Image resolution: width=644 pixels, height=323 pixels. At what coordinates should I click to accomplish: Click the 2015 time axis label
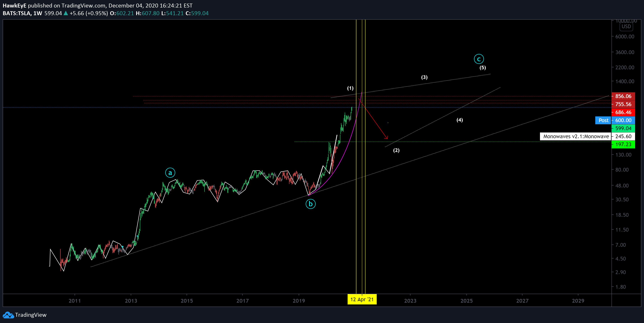coord(187,301)
